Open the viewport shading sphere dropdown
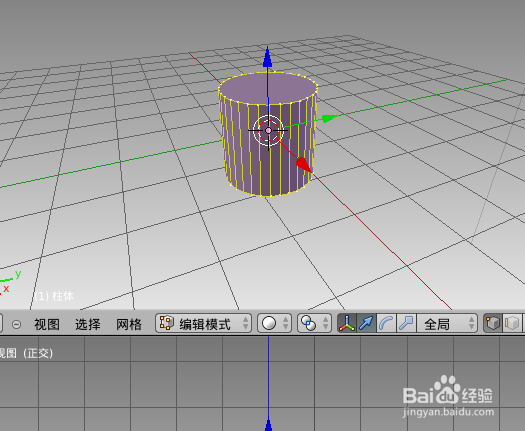The image size is (525, 431). click(275, 323)
